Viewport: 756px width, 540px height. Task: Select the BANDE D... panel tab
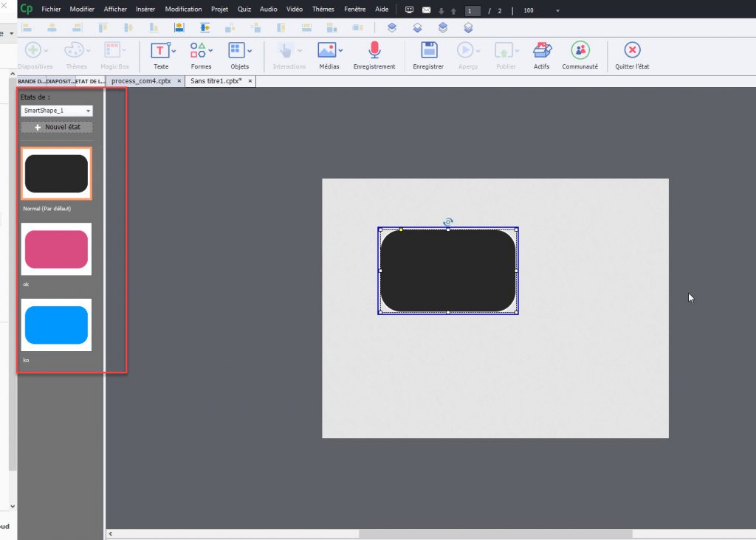[31, 81]
